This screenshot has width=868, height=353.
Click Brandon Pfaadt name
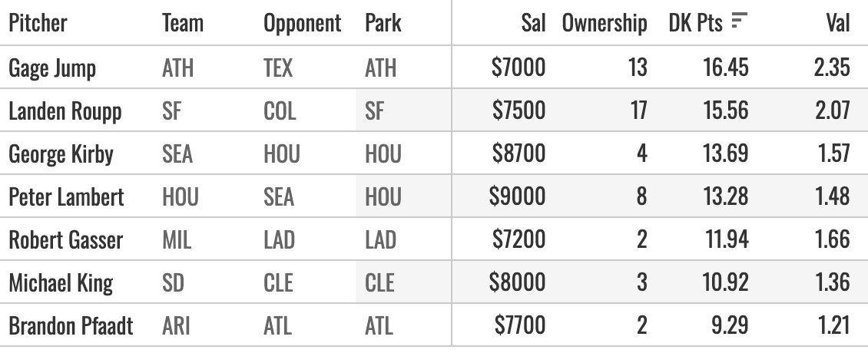click(71, 325)
